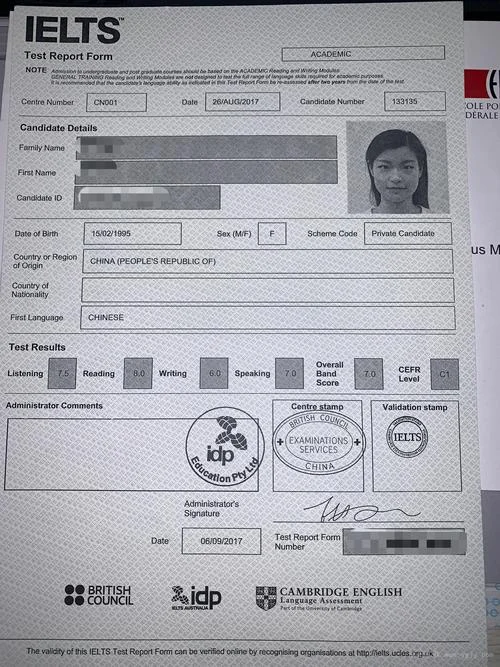This screenshot has height=667, width=500.
Task: Click the Writing score 6.0 box
Action: click(x=214, y=373)
